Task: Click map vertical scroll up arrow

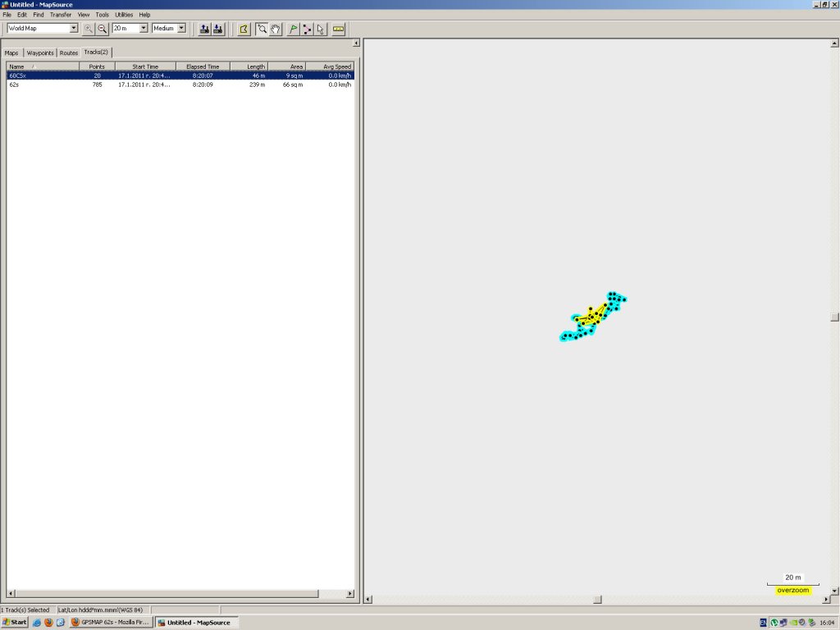Action: 834,43
